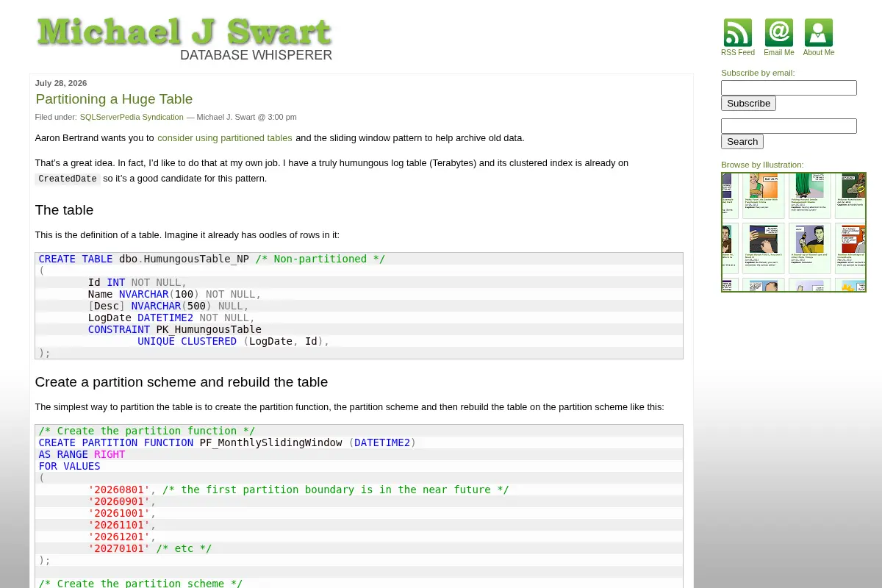Click the CreatedDate inline code text
882x588 pixels.
pyautogui.click(x=68, y=179)
